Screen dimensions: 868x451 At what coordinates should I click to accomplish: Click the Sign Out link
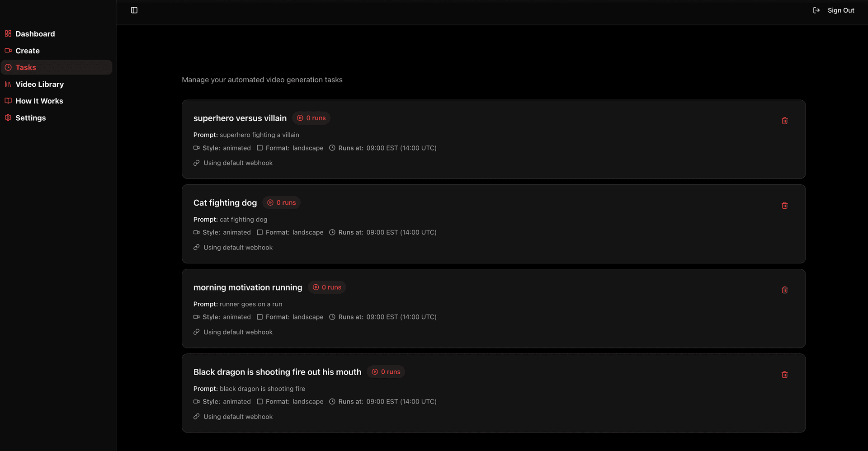coord(840,10)
